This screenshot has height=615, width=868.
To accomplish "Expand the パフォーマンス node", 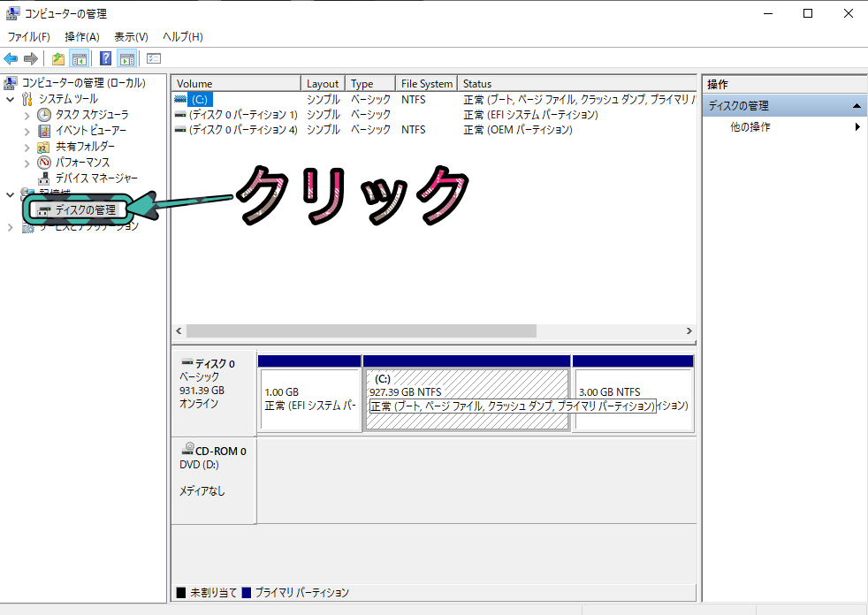I will tap(27, 163).
